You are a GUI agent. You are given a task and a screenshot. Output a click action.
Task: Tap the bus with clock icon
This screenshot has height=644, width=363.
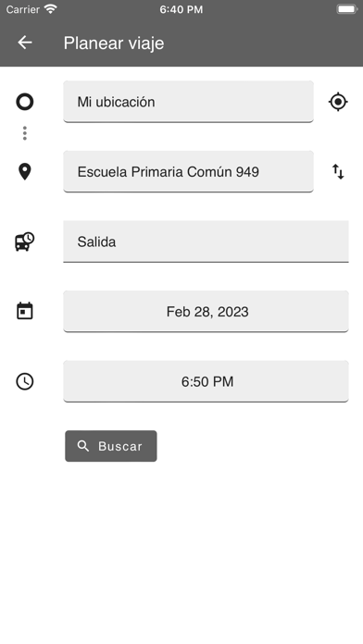click(x=25, y=241)
